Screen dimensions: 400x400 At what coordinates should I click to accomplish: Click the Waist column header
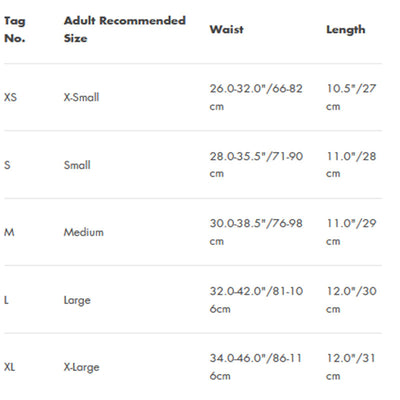click(226, 29)
